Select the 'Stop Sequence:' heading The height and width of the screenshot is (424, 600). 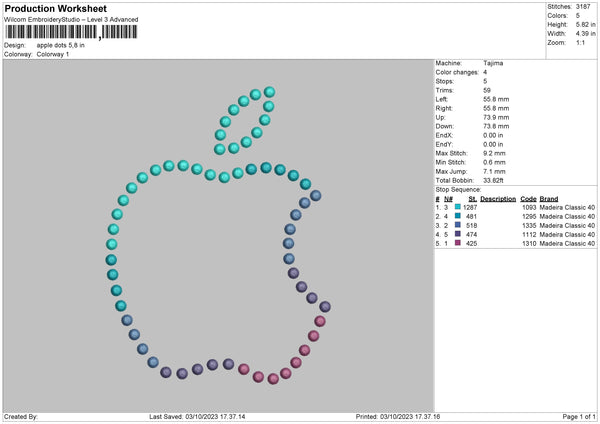(x=458, y=189)
